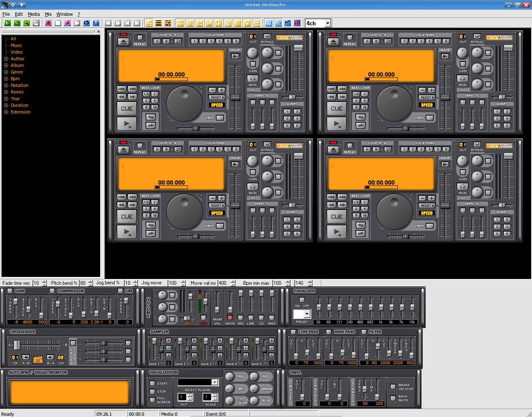This screenshot has height=417, width=532.
Task: Open the Media menu
Action: point(34,14)
